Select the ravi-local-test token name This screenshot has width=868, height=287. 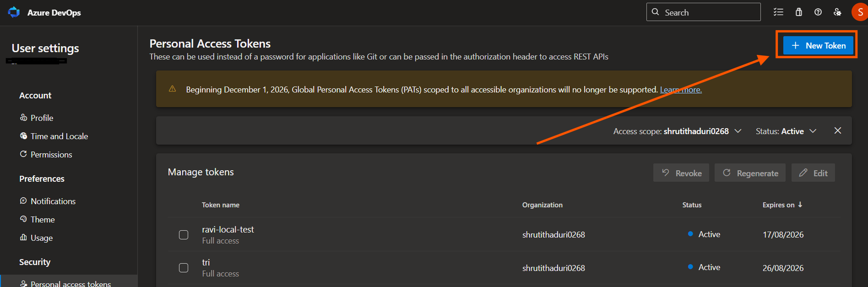click(228, 229)
